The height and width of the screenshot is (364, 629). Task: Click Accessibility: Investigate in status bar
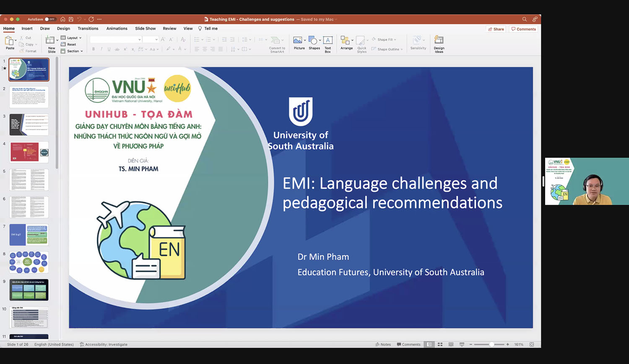104,344
